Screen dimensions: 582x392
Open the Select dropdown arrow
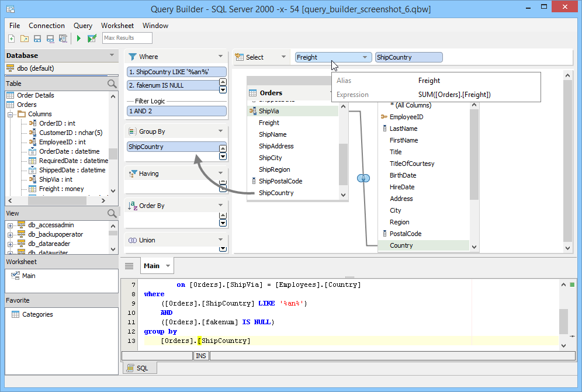coord(283,57)
